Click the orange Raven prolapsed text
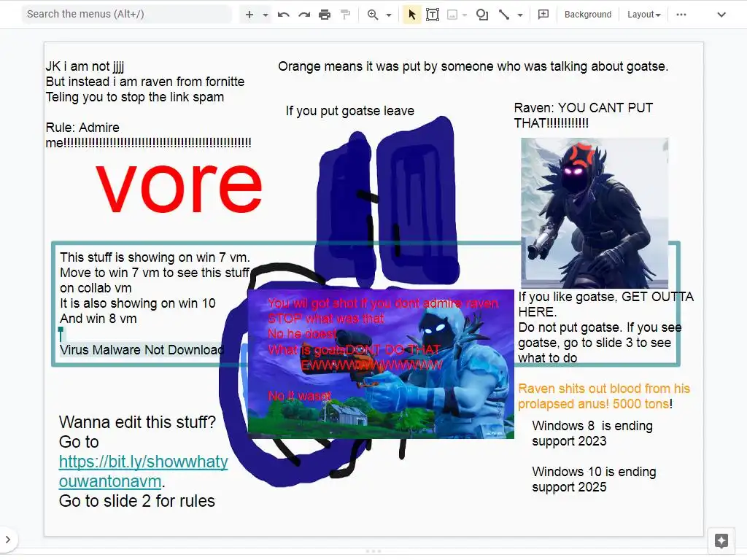The width and height of the screenshot is (747, 560). [603, 396]
